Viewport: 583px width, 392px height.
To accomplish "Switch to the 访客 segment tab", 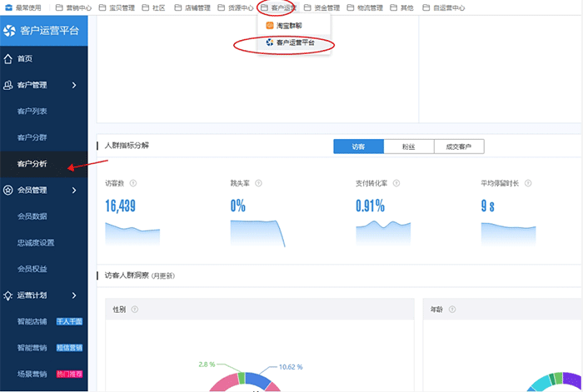I will point(358,146).
